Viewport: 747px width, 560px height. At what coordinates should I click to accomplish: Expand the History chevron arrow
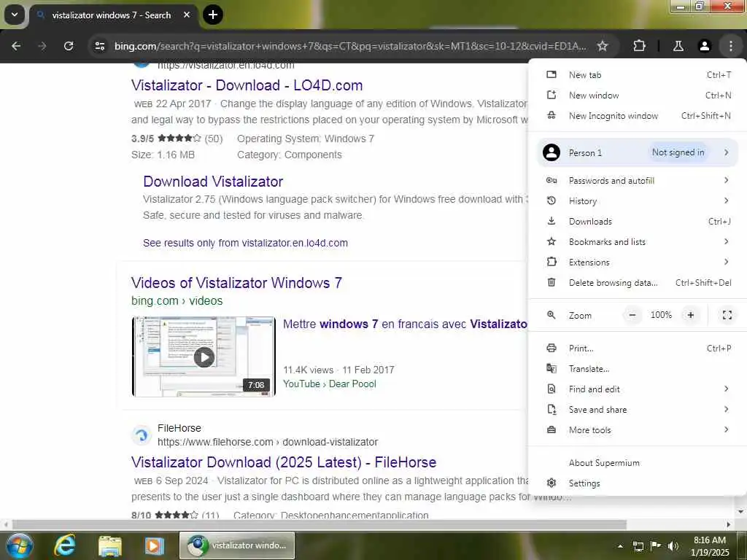tap(726, 201)
